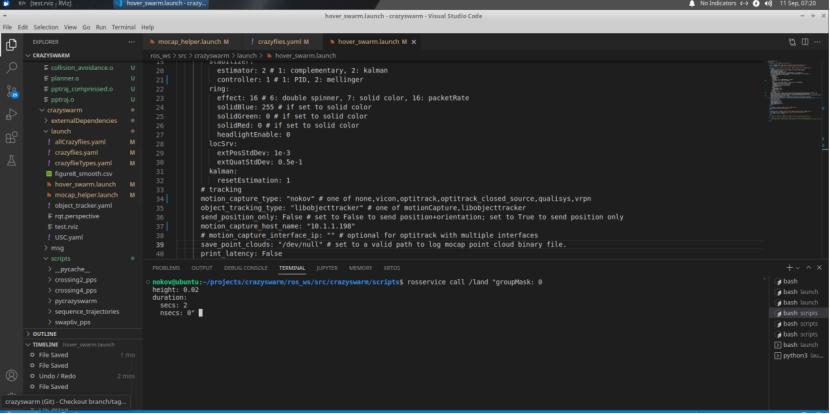830x414 pixels.
Task: Open editor more actions ellipsis
Action: coord(817,42)
